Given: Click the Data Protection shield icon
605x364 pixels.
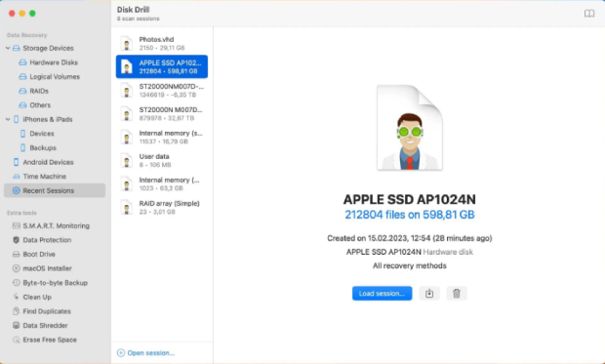Looking at the screenshot, I should [16, 240].
